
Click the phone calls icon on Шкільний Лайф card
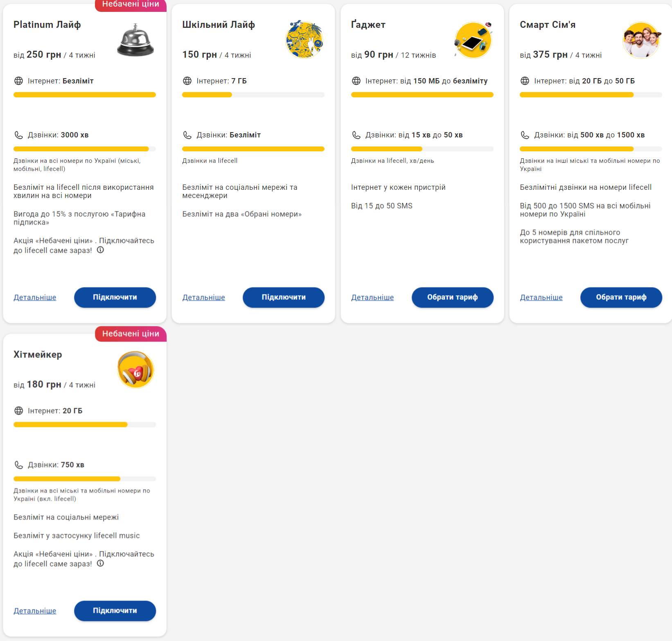[187, 135]
